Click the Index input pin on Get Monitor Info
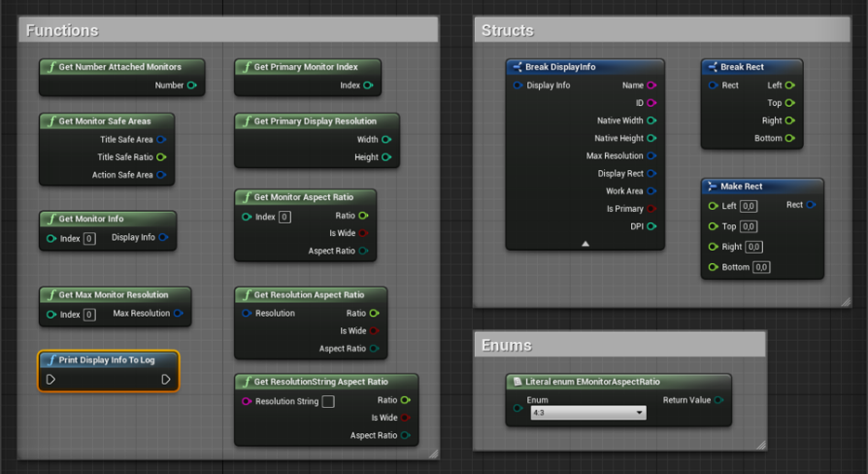868x474 pixels. point(51,239)
